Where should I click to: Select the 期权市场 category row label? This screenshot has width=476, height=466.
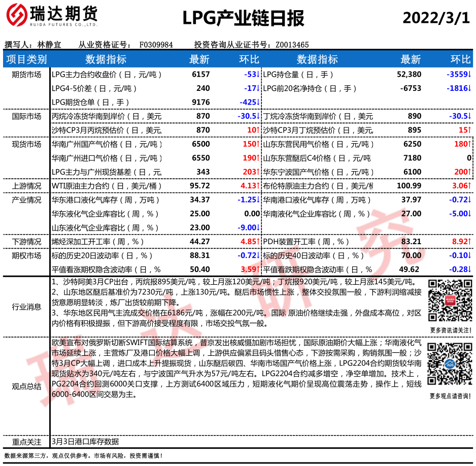tap(26, 255)
